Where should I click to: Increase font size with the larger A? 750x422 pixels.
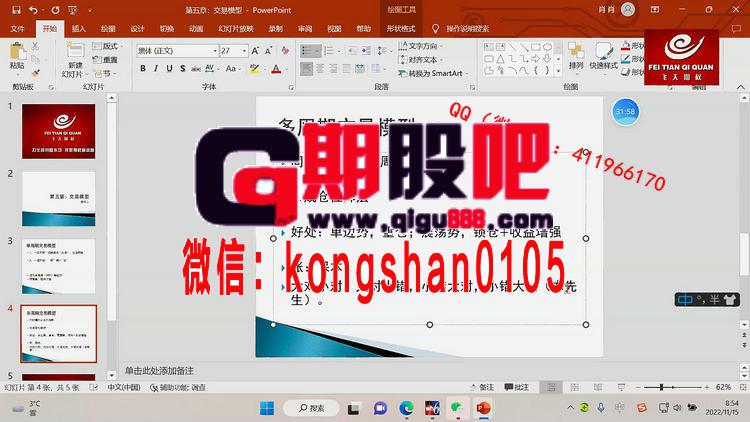point(255,51)
